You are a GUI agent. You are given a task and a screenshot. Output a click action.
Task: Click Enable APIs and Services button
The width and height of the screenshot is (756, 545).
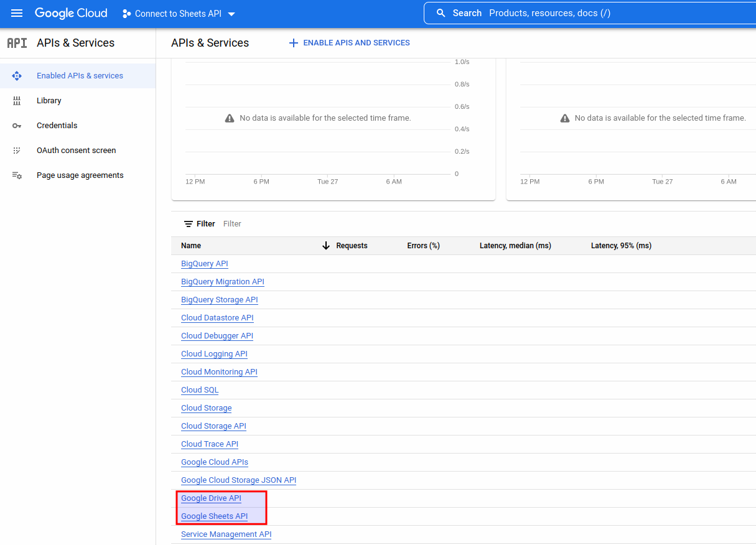point(350,43)
